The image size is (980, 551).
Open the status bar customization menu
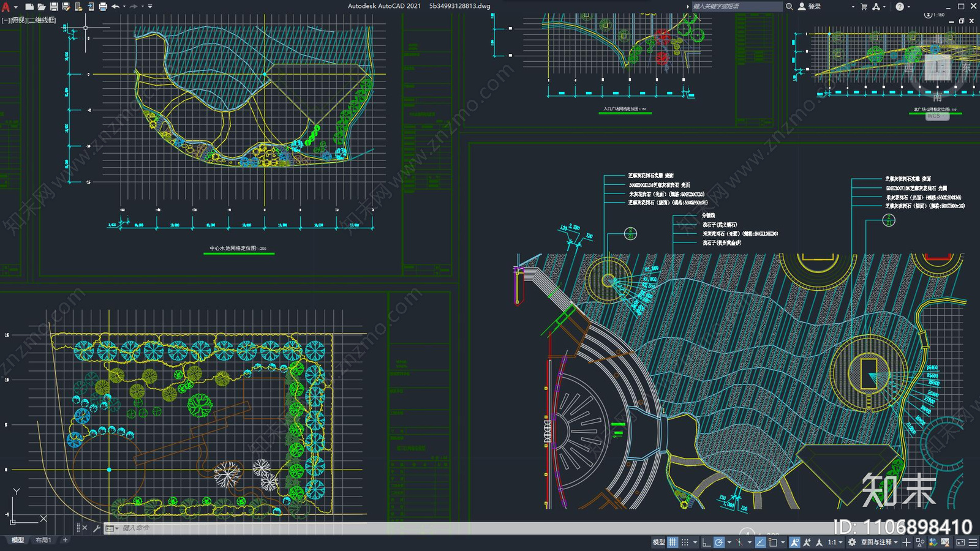pos(973,542)
